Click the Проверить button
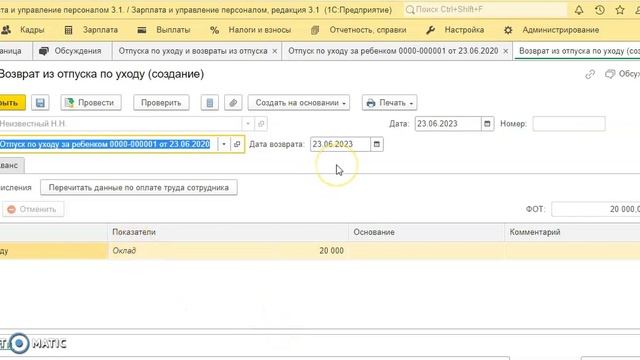Viewport: 640px width, 360px height. coord(161,102)
